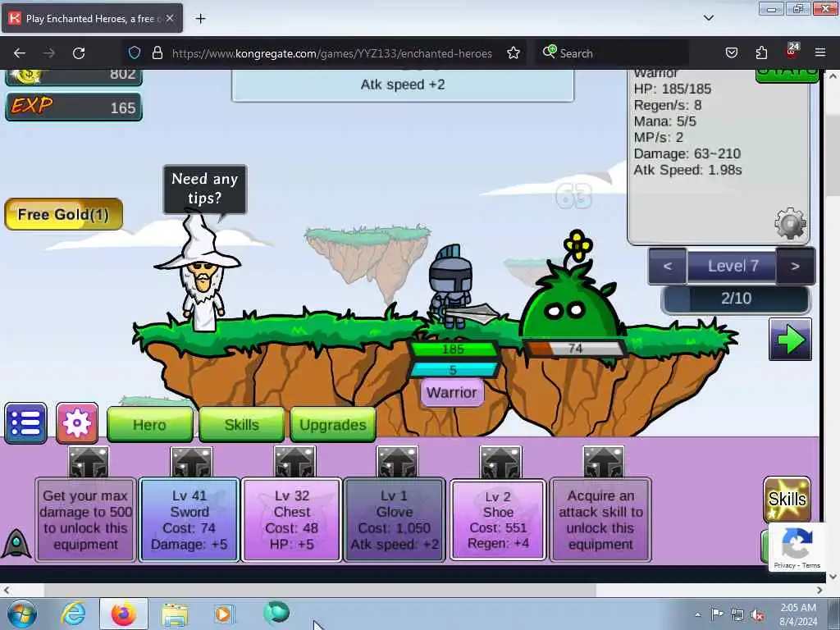Open the star Skills icon button
The image size is (840, 630).
[787, 500]
